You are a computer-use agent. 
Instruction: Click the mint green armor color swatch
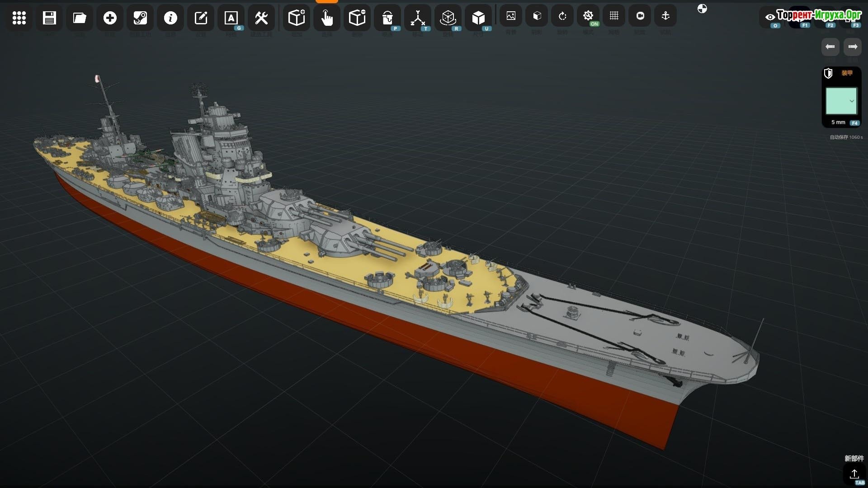[x=838, y=101]
